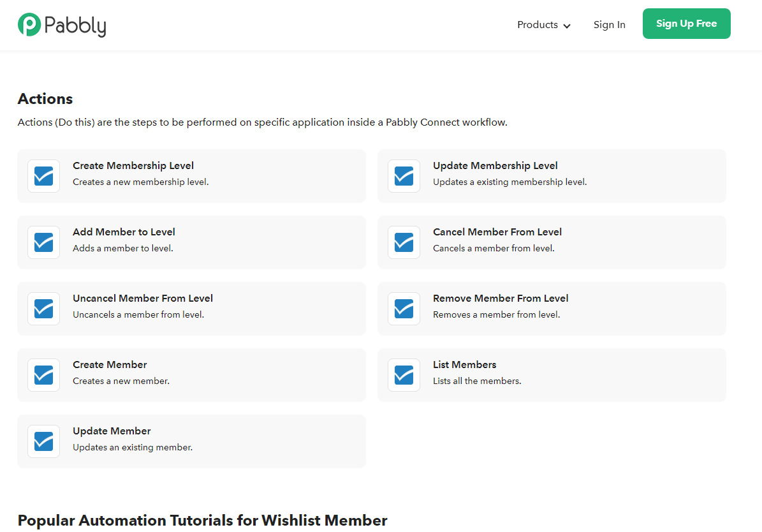The height and width of the screenshot is (532, 762).
Task: Select the Update Membership Level title
Action: coord(495,166)
